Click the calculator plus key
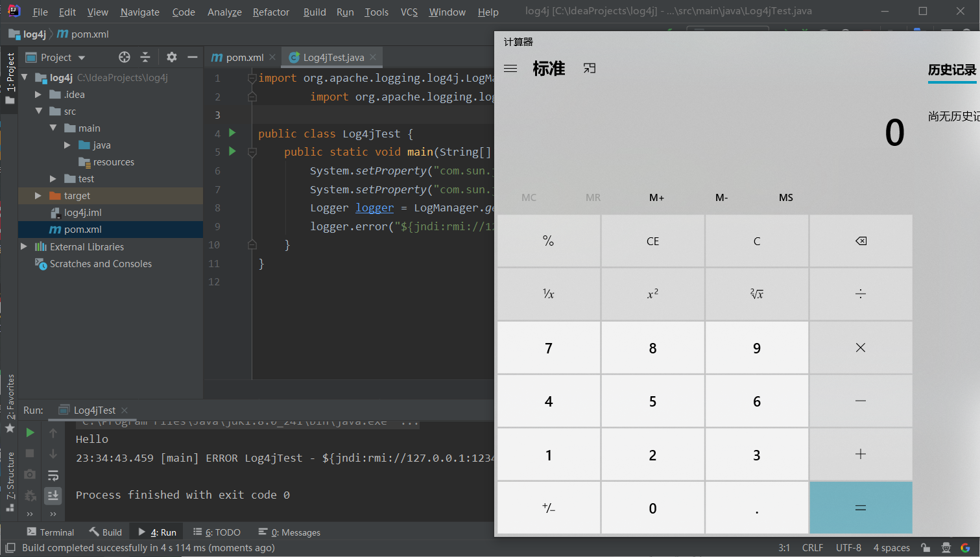The height and width of the screenshot is (557, 980). [x=861, y=455]
